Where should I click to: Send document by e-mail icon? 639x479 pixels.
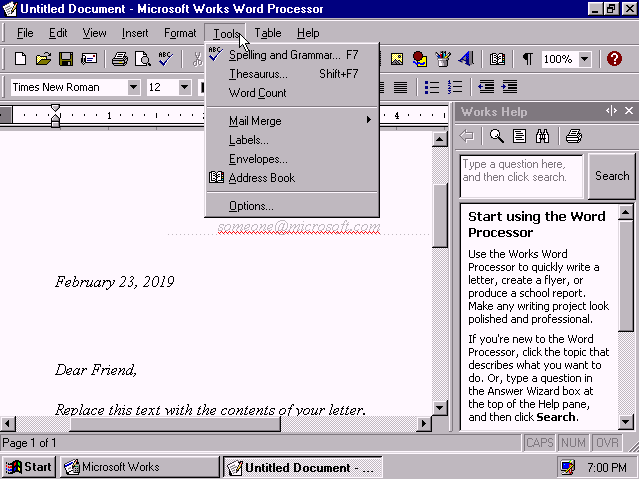click(x=89, y=59)
